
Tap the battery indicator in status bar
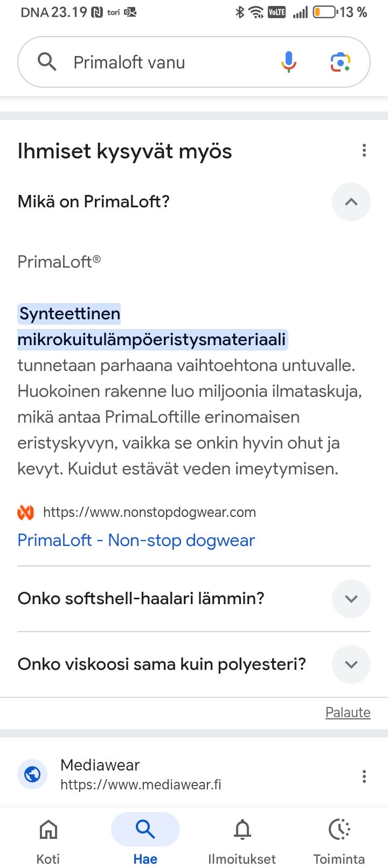(324, 12)
